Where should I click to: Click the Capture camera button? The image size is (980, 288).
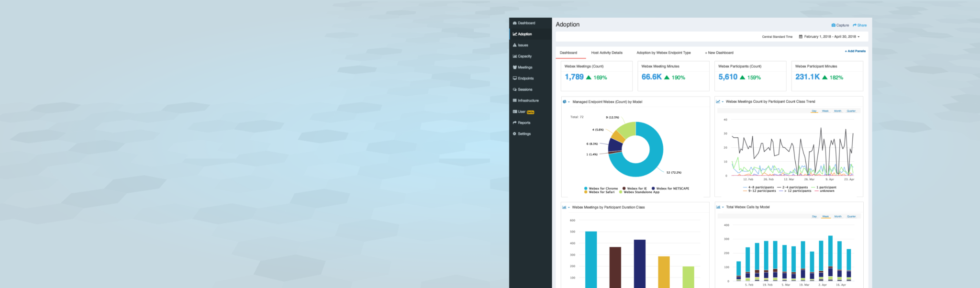[x=840, y=25]
